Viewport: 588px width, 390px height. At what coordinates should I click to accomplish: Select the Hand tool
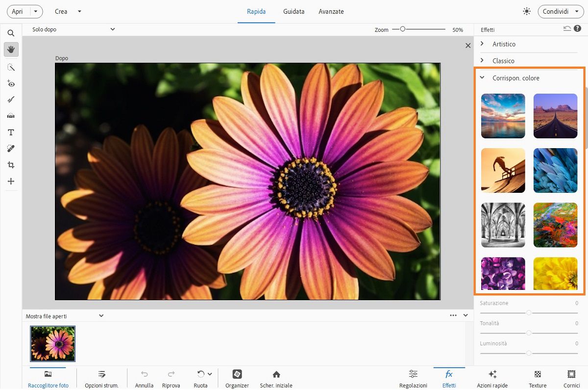pos(11,49)
